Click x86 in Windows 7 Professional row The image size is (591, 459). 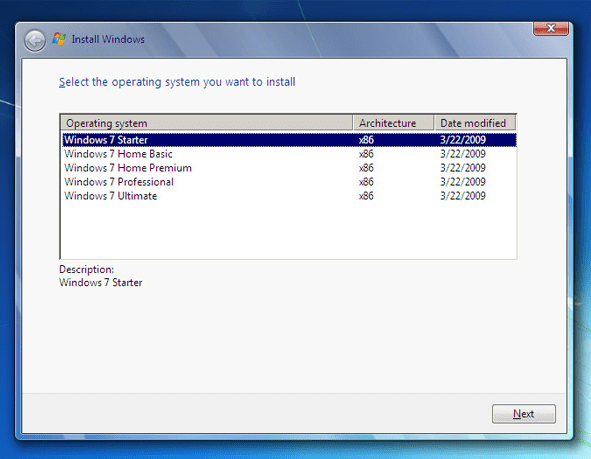366,182
